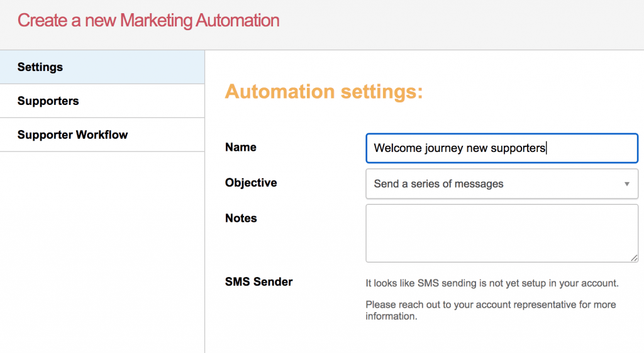Click the Objective field label
The height and width of the screenshot is (353, 644).
click(x=251, y=183)
